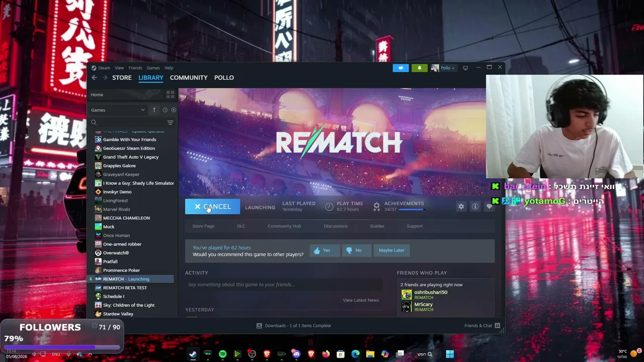Open OBS Studio from the taskbar
The height and width of the screenshot is (362, 644).
252,354
